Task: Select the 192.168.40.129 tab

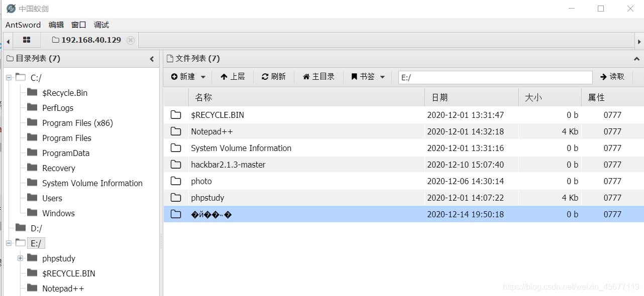Action: tap(91, 40)
